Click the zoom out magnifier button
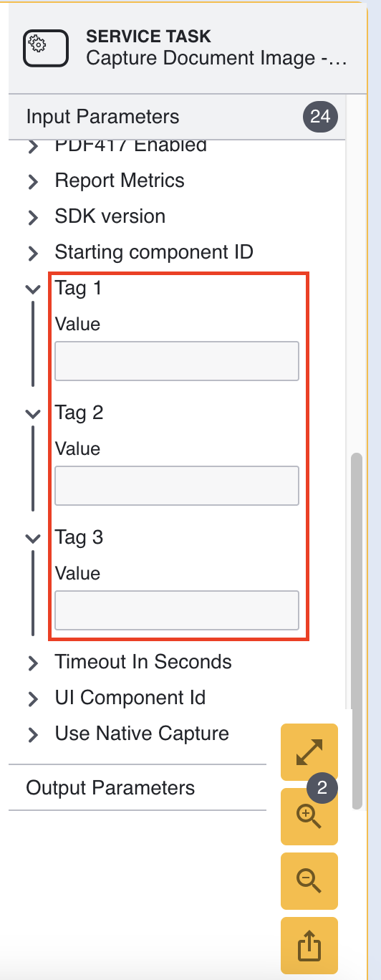Screen dimensions: 381x980 [x=309, y=881]
